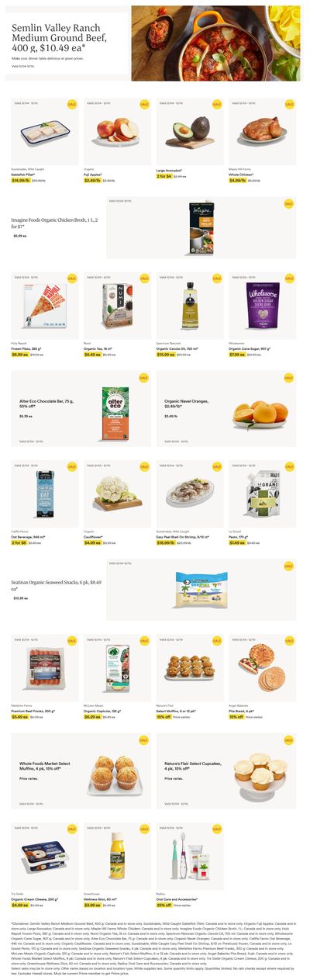Open the Organic Canola Oil bottle image
The width and height of the screenshot is (310, 980).
[x=190, y=305]
